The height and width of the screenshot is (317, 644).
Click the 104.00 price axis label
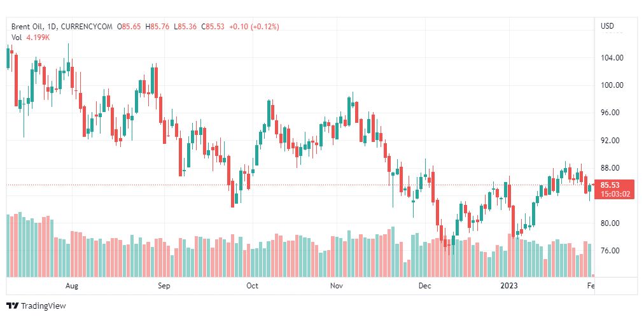coord(612,58)
